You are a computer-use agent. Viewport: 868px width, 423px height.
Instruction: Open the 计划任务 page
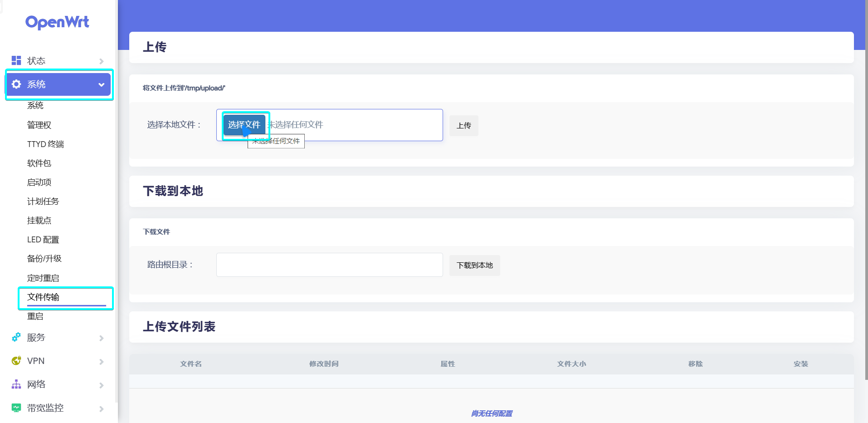click(43, 201)
